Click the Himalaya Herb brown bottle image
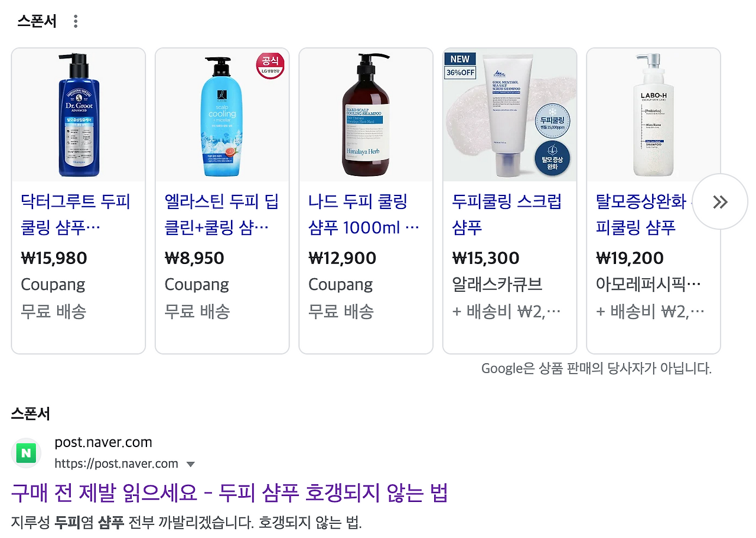 366,115
